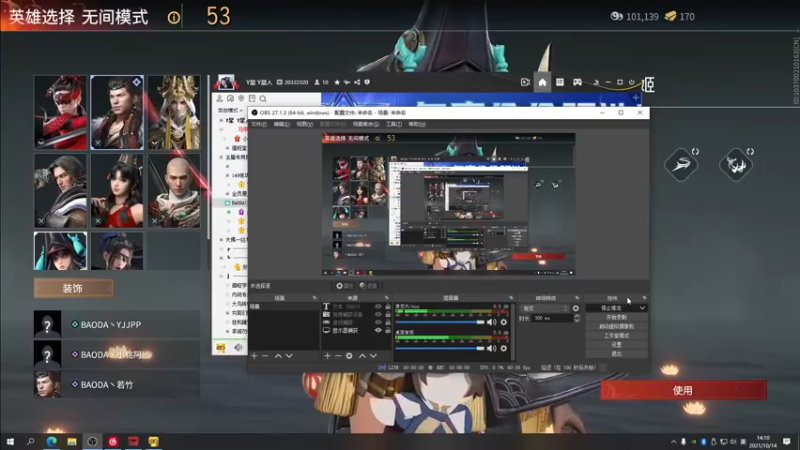
Task: Open the 装饰 button below the hero grid
Action: click(73, 288)
